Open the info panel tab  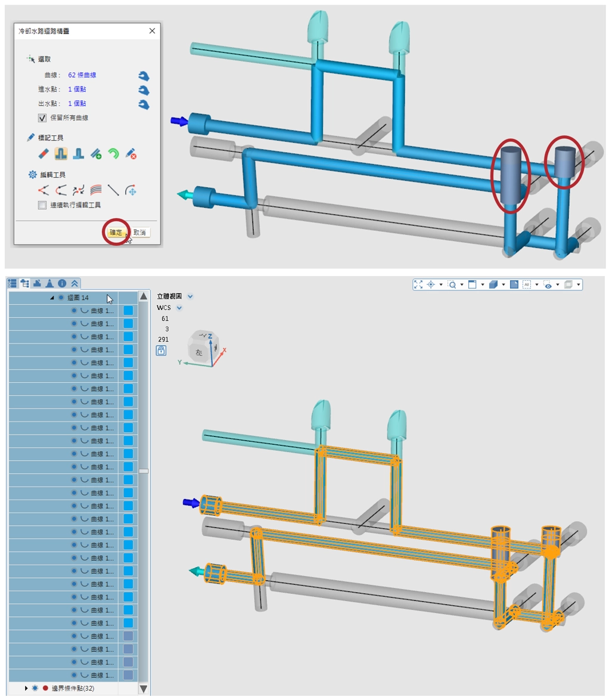[62, 283]
